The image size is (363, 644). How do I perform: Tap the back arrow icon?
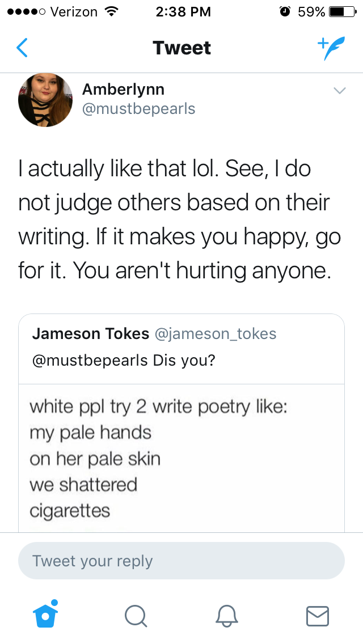coord(22,48)
